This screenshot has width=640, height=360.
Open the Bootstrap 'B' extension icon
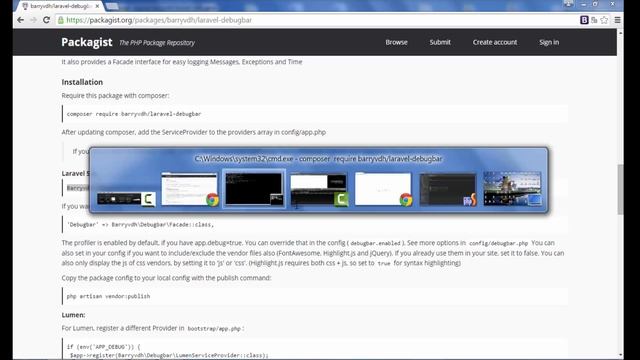coord(584,20)
